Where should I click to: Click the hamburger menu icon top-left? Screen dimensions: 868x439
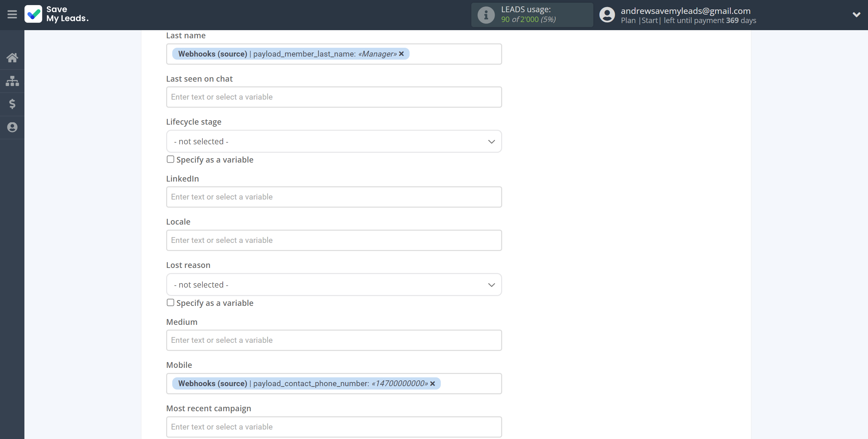12,15
